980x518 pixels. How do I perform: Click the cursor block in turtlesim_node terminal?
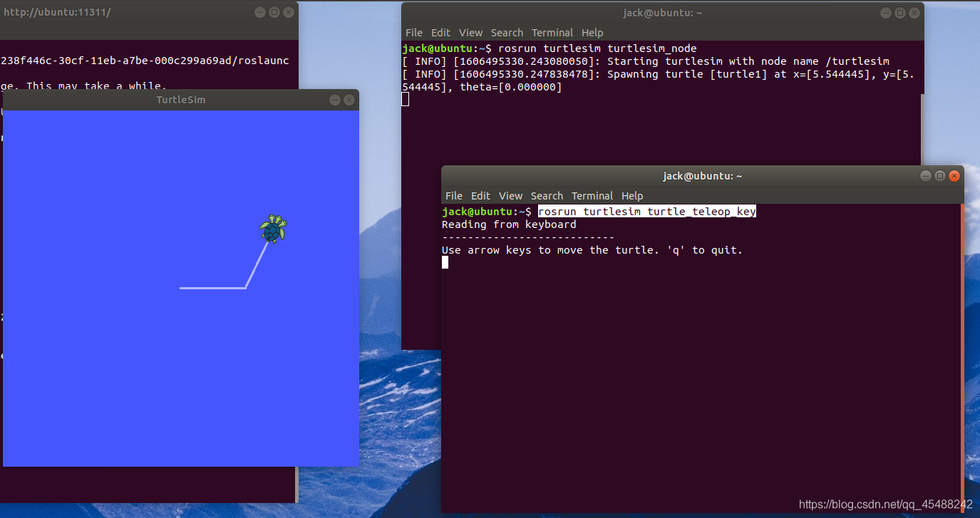click(x=406, y=99)
